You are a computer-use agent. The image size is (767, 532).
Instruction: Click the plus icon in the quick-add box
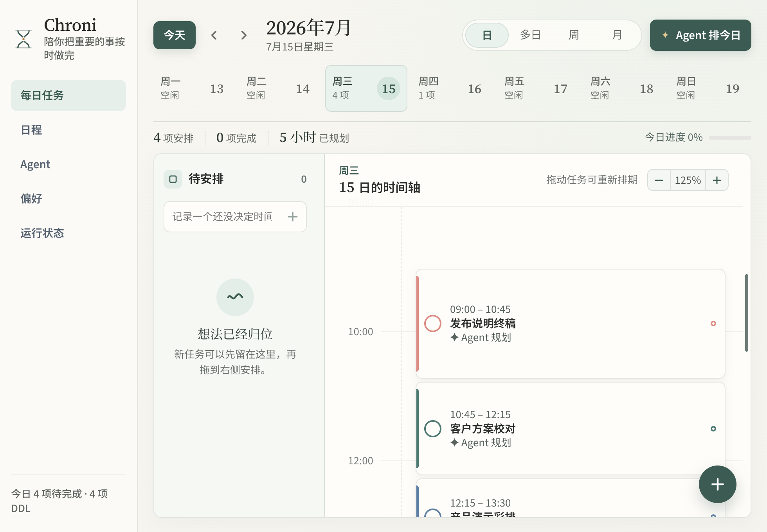(293, 217)
